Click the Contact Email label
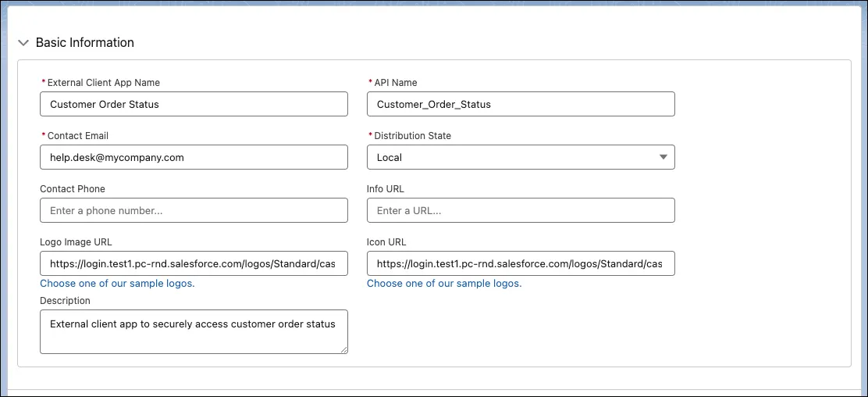 coord(77,136)
